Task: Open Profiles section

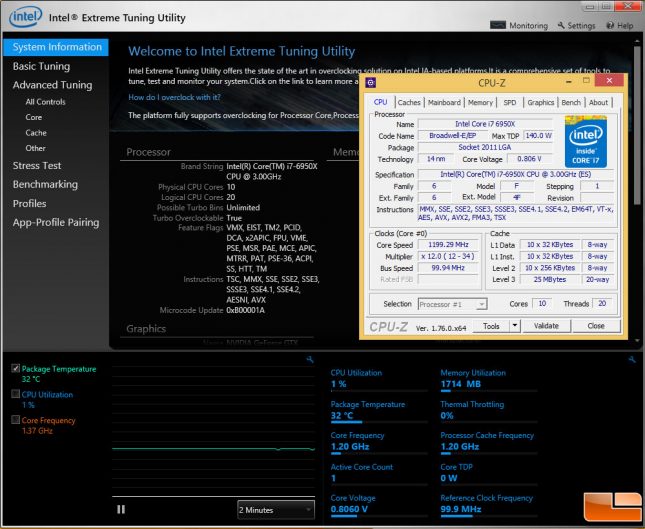Action: [29, 204]
